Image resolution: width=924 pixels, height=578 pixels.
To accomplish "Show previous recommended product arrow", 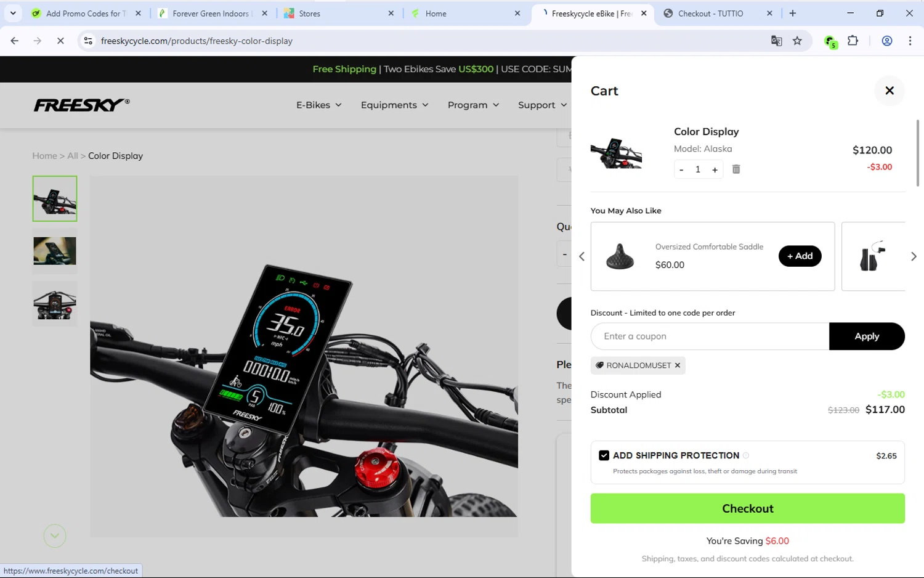I will 582,256.
